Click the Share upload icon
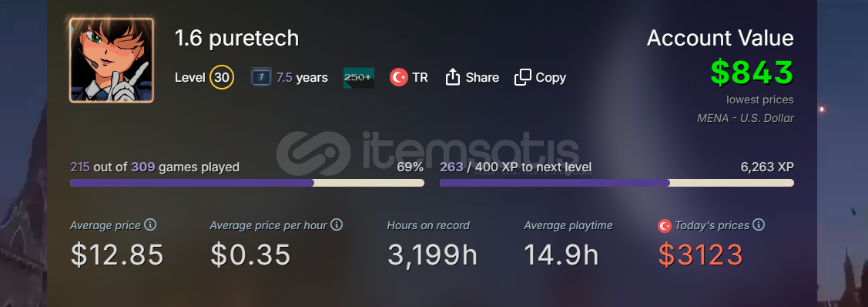The height and width of the screenshot is (307, 868). click(x=453, y=77)
